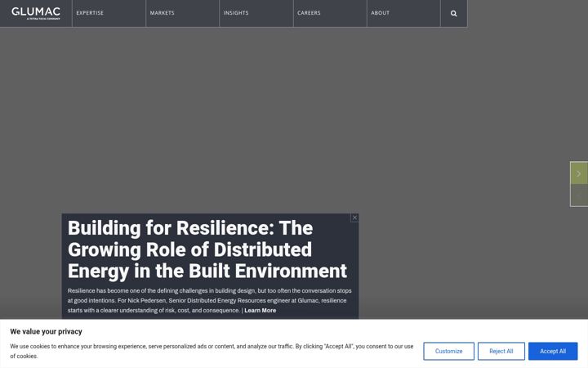Close the article overlay with X
Image resolution: width=588 pixels, height=368 pixels.
354,218
